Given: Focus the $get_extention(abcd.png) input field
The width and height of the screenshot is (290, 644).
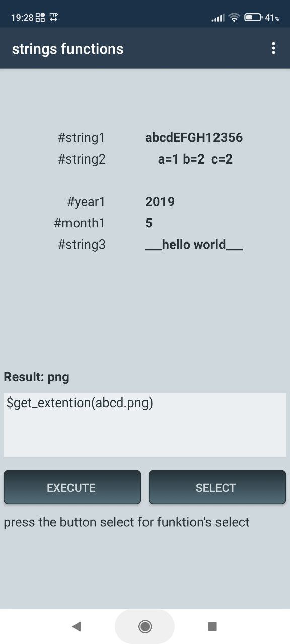Looking at the screenshot, I should (145, 425).
